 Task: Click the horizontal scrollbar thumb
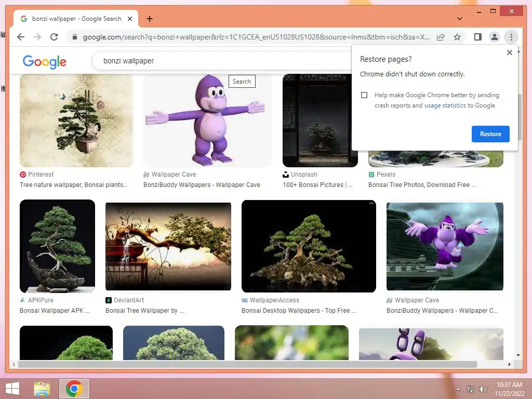tap(247, 364)
